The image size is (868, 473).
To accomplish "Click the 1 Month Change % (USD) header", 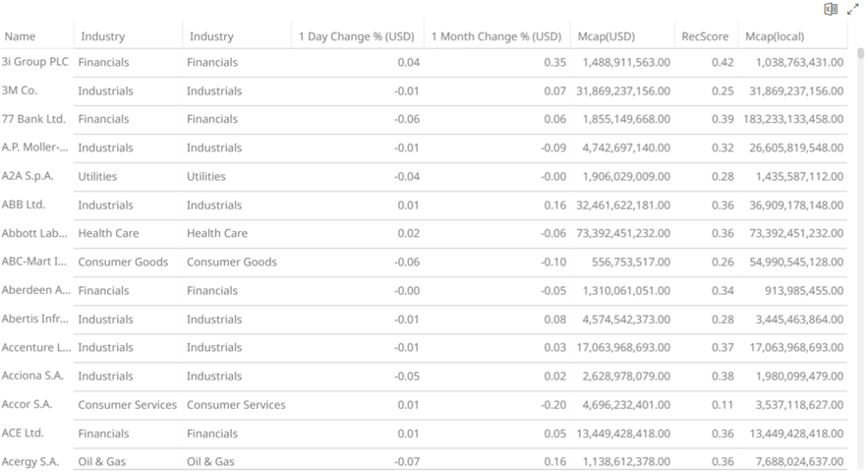I will pyautogui.click(x=495, y=36).
